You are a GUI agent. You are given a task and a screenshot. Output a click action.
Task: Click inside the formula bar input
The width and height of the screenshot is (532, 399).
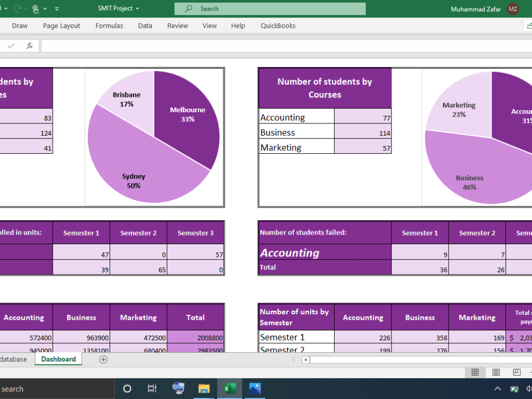coord(286,46)
